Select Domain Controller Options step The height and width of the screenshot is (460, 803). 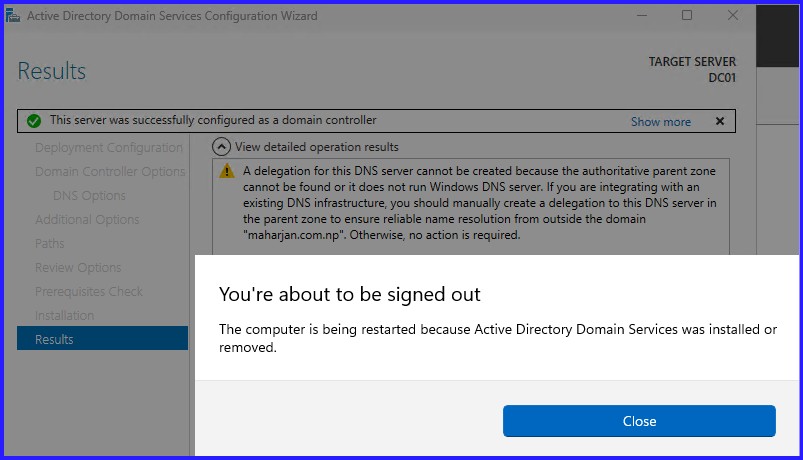110,172
